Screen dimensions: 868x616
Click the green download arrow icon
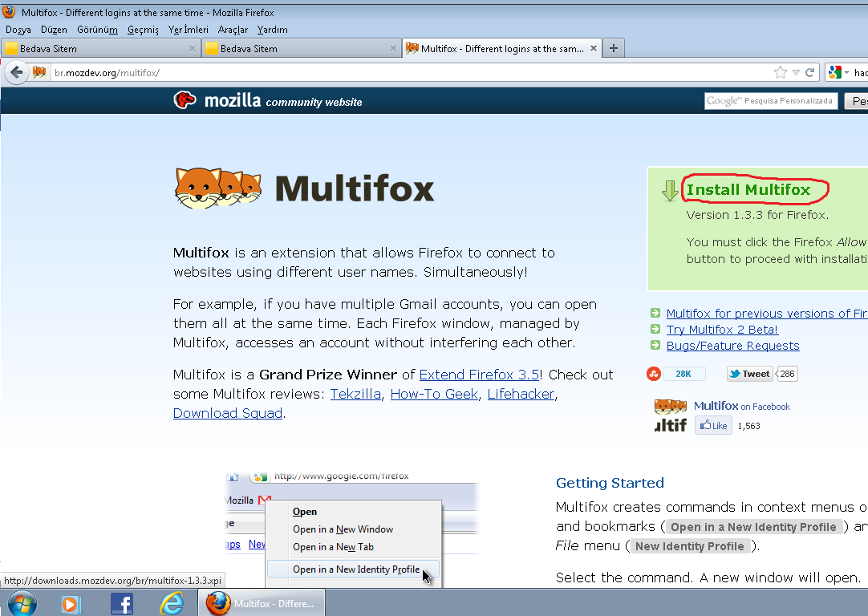[670, 191]
